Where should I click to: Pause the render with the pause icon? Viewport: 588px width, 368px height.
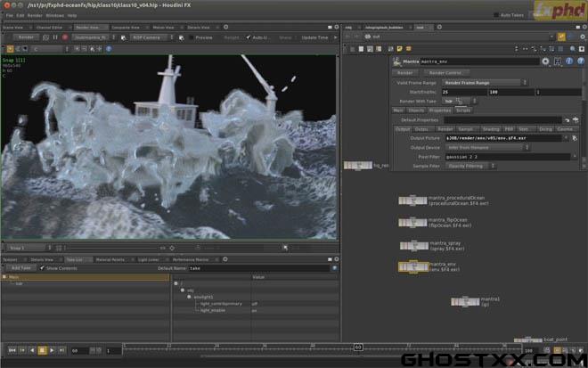(x=55, y=37)
